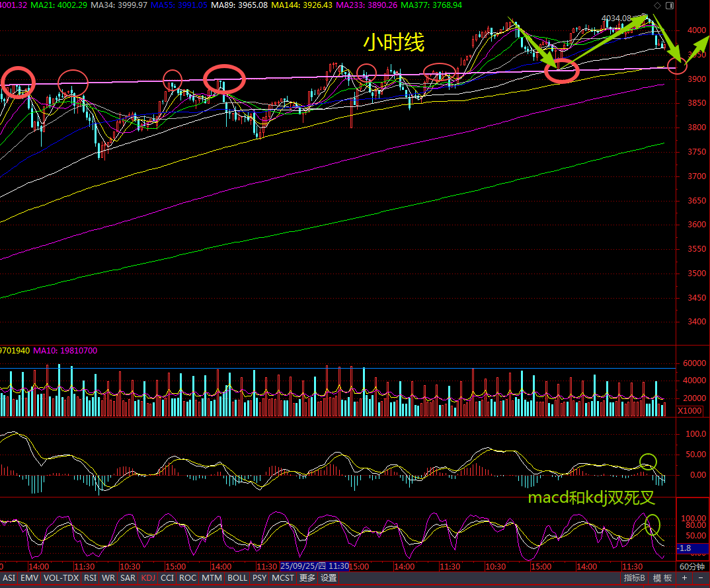Open the 模板 template menu
710x588 pixels.
(663, 578)
